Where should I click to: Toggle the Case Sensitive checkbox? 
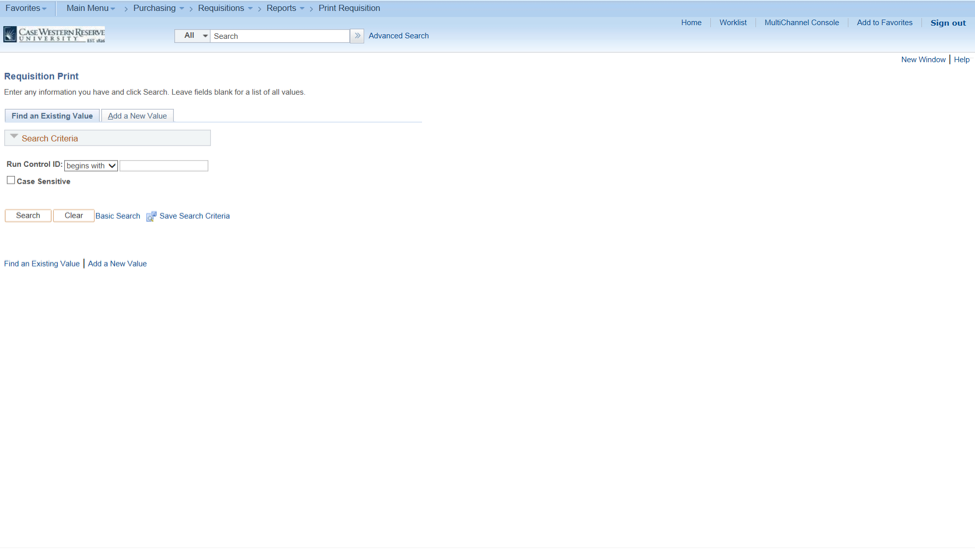tap(11, 180)
